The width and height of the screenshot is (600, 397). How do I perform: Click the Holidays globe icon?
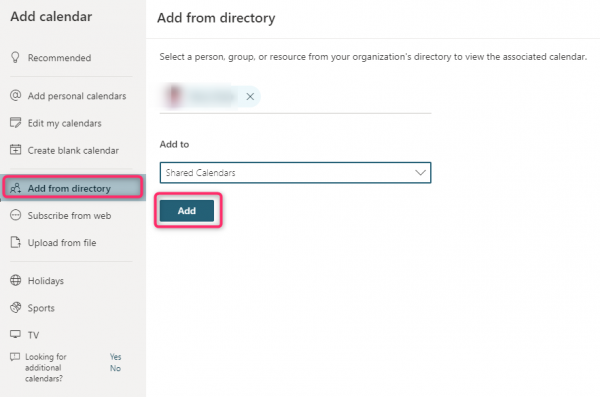coord(15,280)
